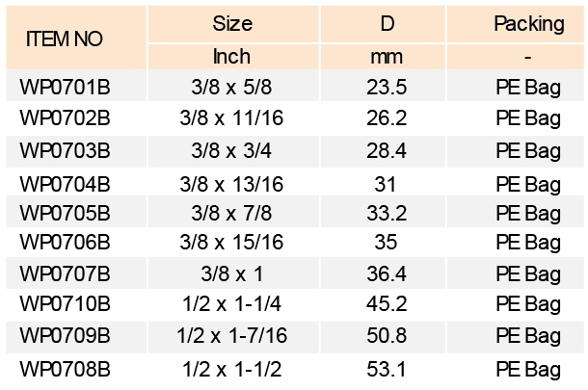Click the 3/8 x 15/16 size cell
This screenshot has height=390, width=588.
[x=231, y=242]
